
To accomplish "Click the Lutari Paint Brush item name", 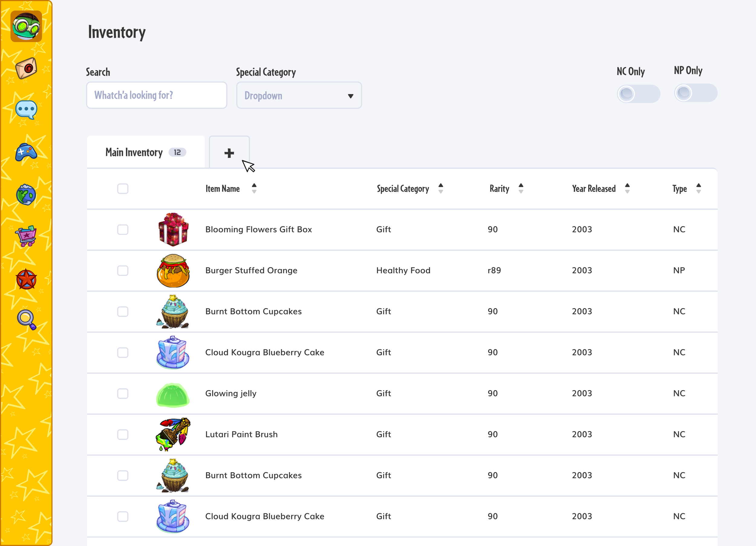I will [241, 434].
